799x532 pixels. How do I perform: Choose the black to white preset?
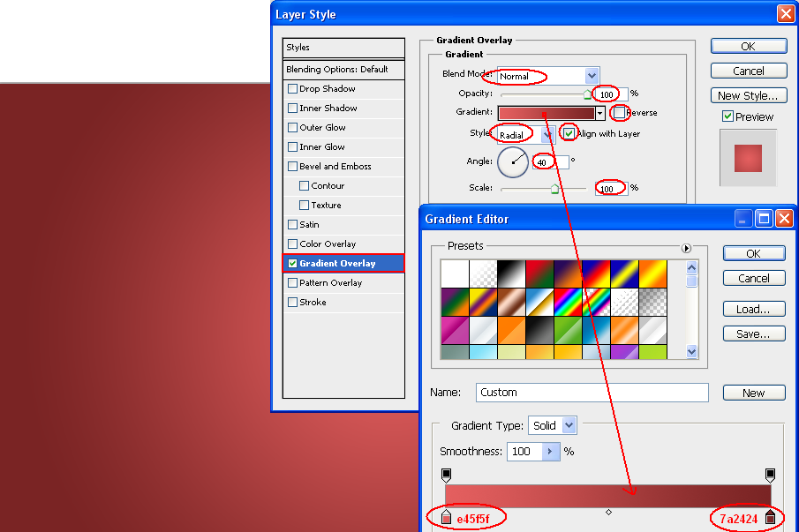[511, 273]
